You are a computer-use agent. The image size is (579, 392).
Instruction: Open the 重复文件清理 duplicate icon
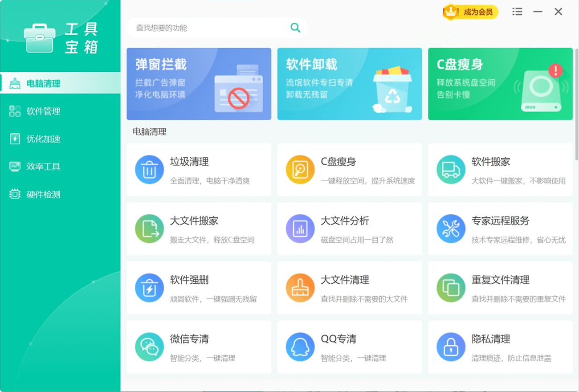point(451,288)
